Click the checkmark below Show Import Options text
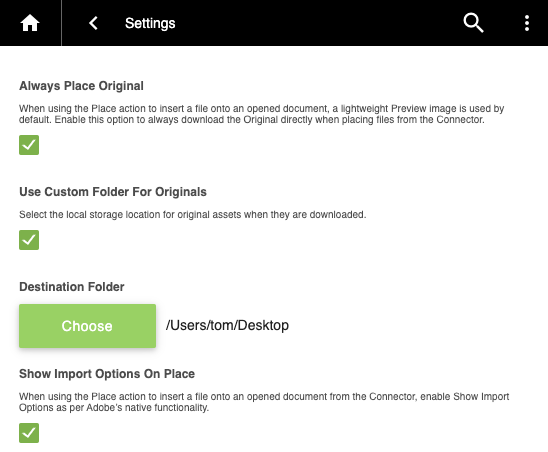The image size is (548, 452). coord(29,433)
